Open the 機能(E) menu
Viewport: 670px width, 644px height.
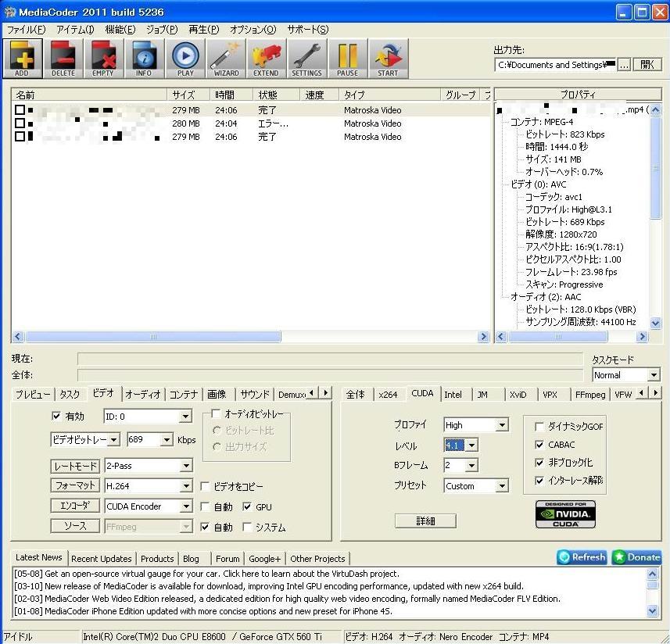[x=120, y=30]
